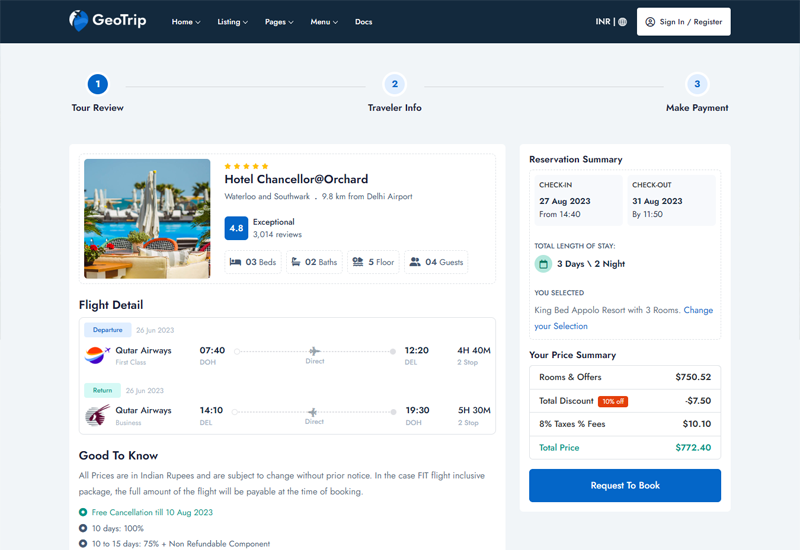The height and width of the screenshot is (550, 800).
Task: Click the departure Qutar Airways airline logo
Action: (x=96, y=355)
